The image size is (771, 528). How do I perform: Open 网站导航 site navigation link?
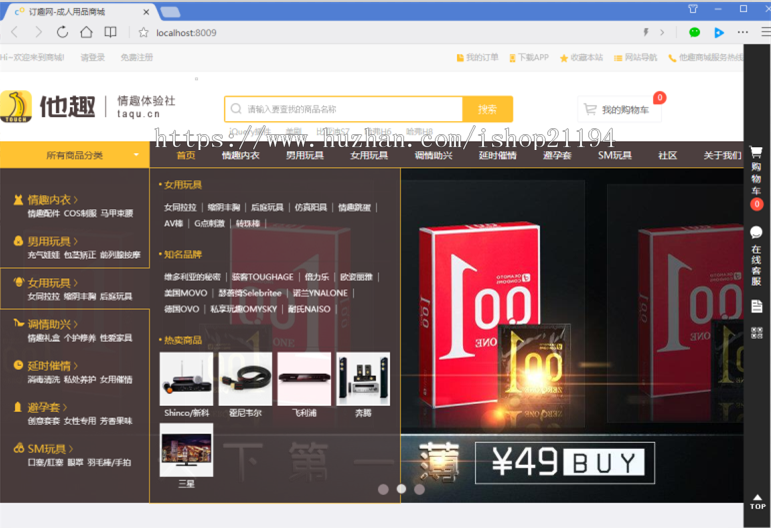[635, 58]
